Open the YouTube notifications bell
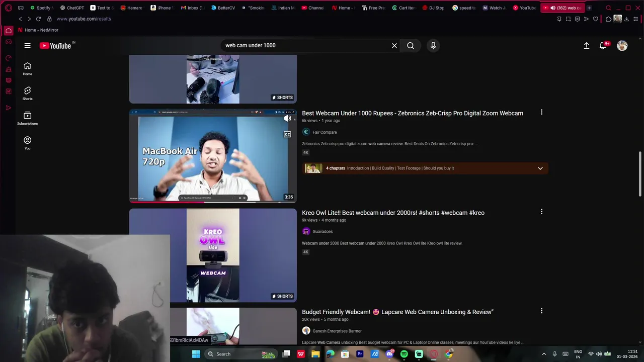The height and width of the screenshot is (362, 644). click(x=603, y=45)
